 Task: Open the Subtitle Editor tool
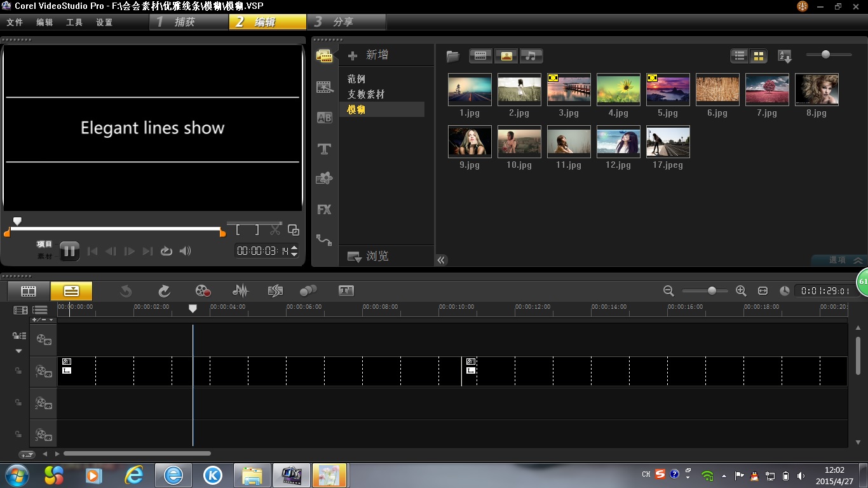(x=346, y=291)
